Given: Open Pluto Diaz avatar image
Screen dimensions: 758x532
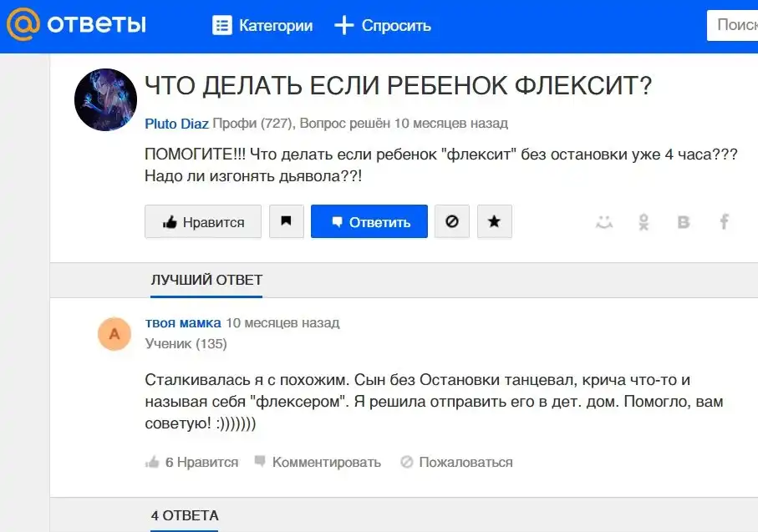Looking at the screenshot, I should [106, 99].
